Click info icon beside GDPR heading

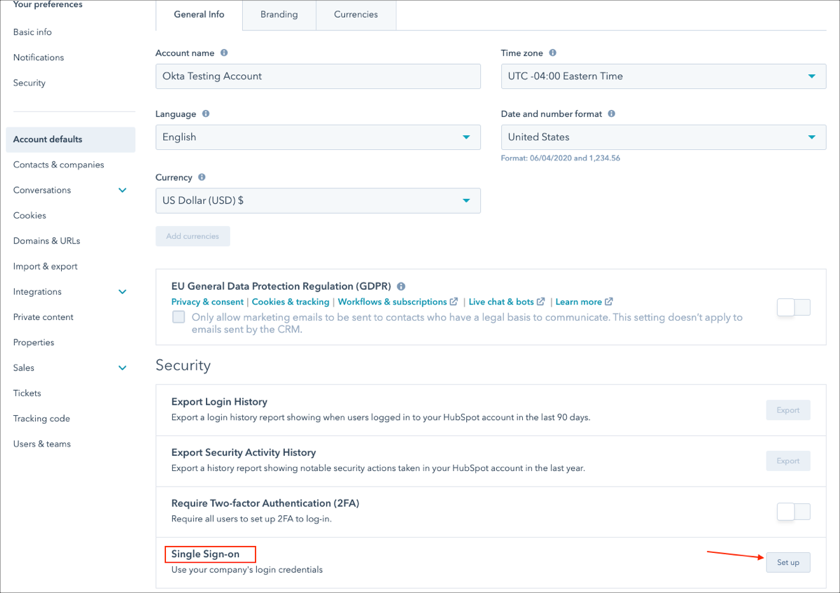401,286
